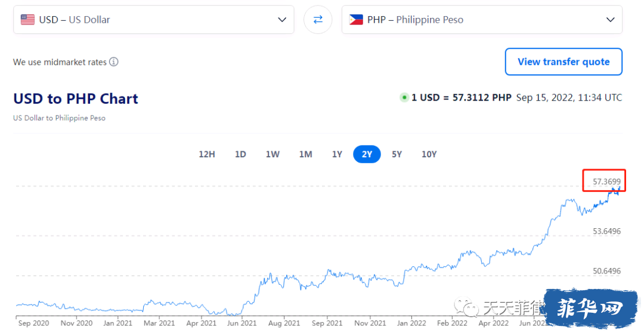Expand the PHP currency dropdown arrow

coord(611,20)
